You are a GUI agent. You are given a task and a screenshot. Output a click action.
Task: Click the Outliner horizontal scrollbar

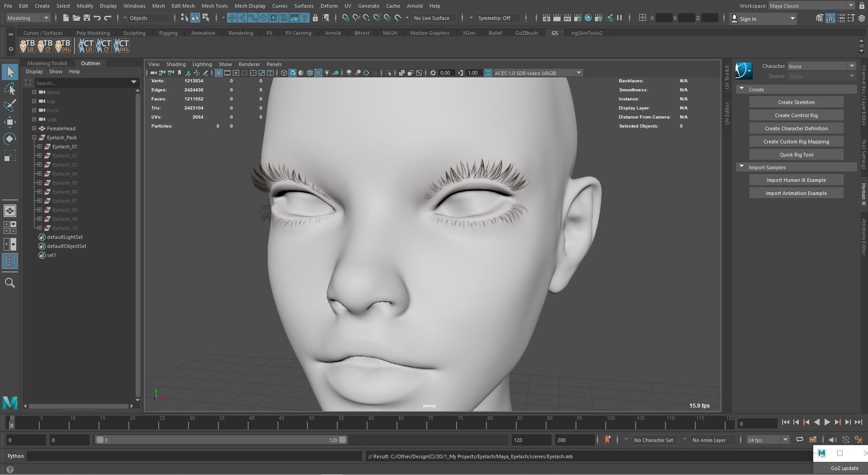click(78, 406)
